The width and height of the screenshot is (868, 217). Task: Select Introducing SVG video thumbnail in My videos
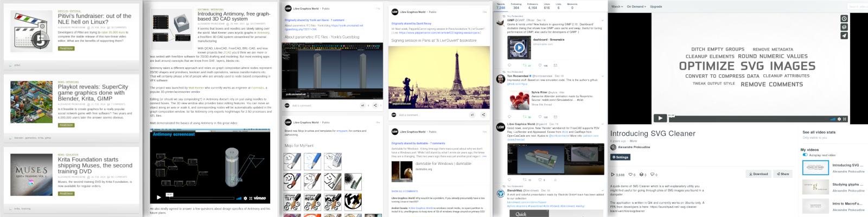coord(815,168)
